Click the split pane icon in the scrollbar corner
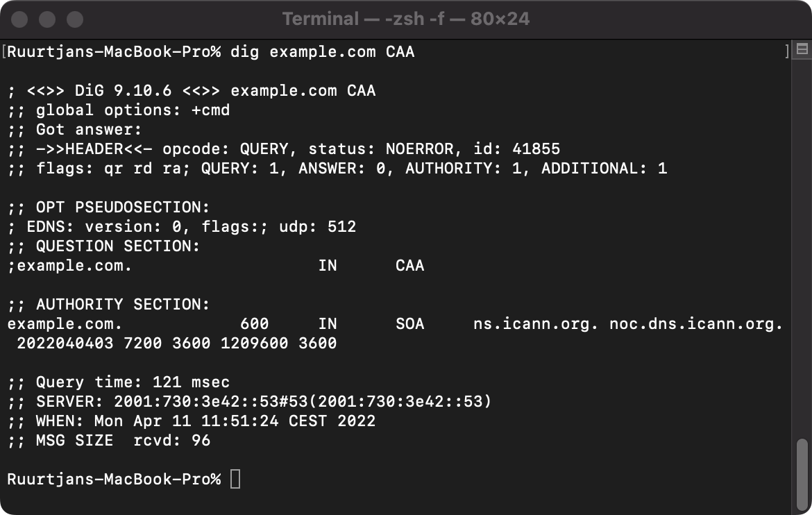 pos(801,49)
